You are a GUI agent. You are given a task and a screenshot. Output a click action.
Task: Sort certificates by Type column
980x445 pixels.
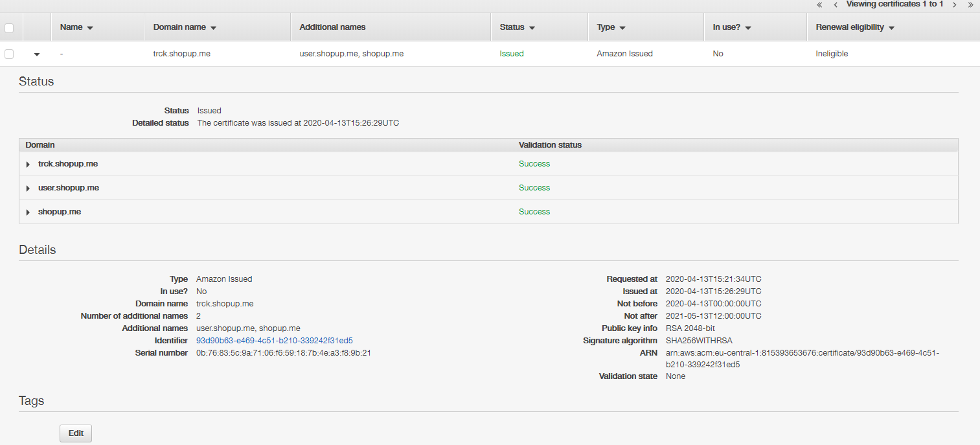click(x=611, y=27)
